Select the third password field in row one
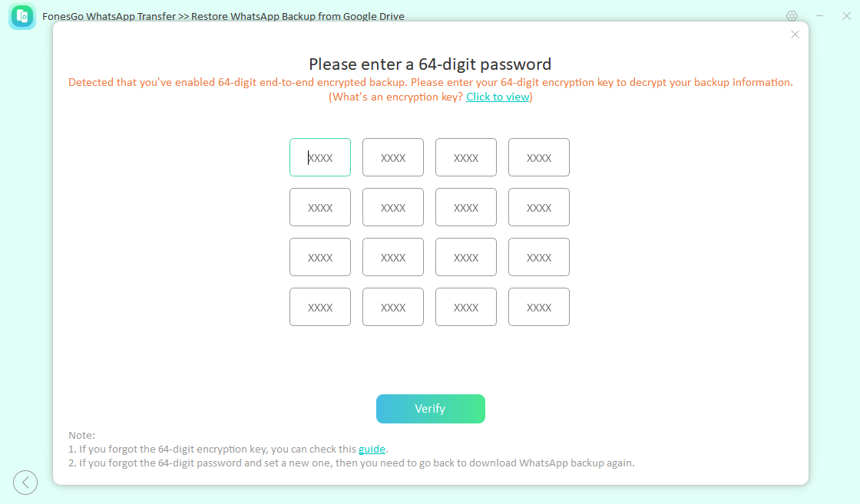The image size is (860, 504). point(466,157)
